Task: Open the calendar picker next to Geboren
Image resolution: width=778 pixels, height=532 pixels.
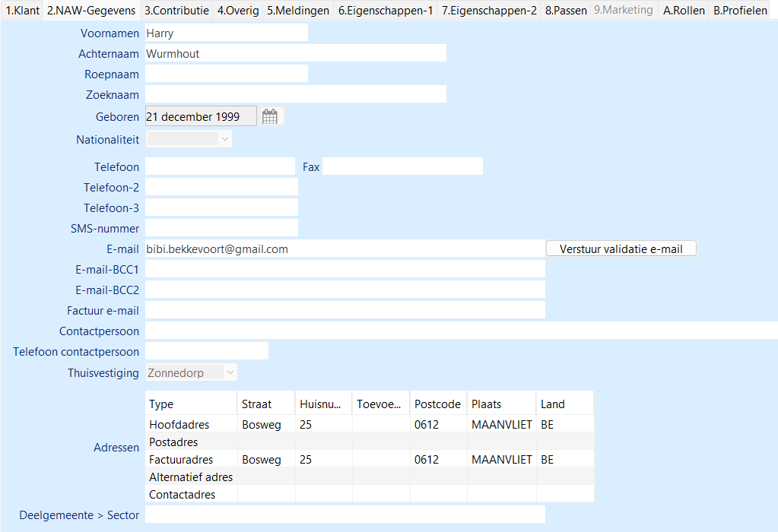Action: (270, 116)
